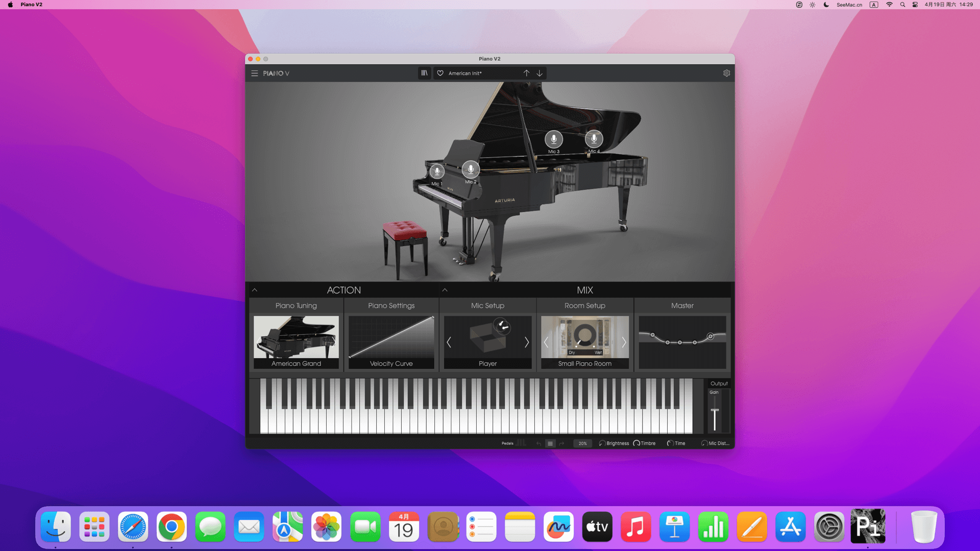Screen dimensions: 980x551
Task: Show next room with right chevron
Action: (x=624, y=342)
